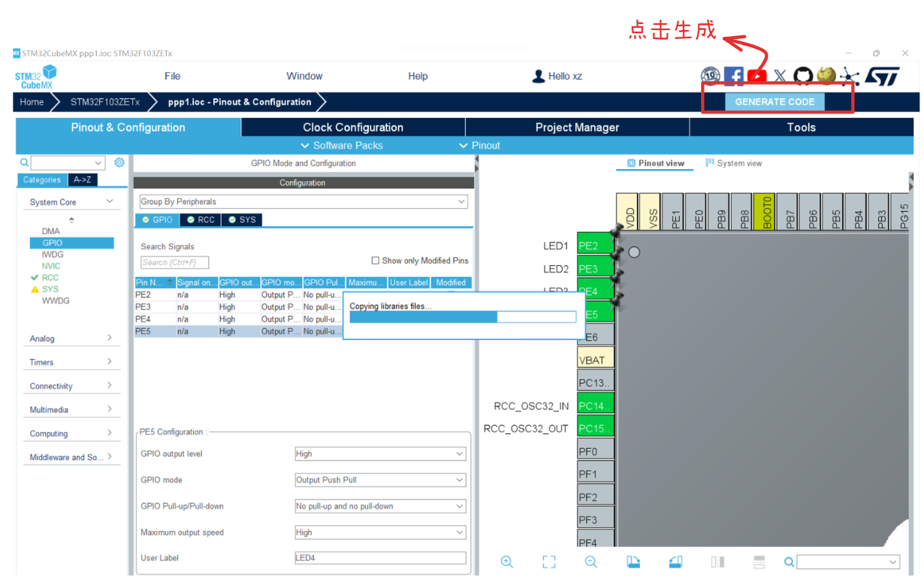Fit the chip view to window

click(x=549, y=562)
